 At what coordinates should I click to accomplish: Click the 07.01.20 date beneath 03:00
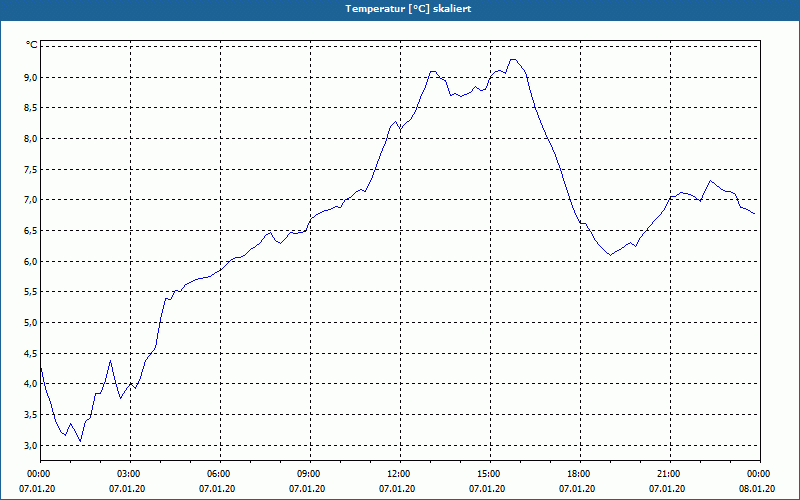(127, 489)
